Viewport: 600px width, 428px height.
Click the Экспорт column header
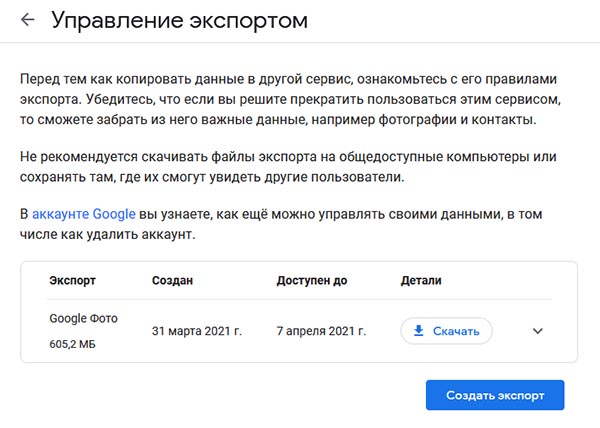click(x=72, y=280)
